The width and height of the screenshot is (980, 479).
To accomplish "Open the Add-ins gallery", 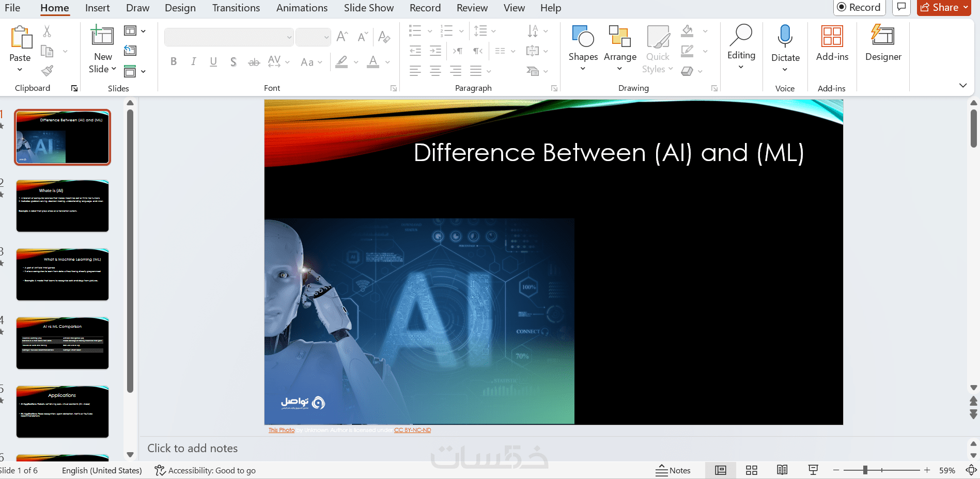I will coord(832,43).
